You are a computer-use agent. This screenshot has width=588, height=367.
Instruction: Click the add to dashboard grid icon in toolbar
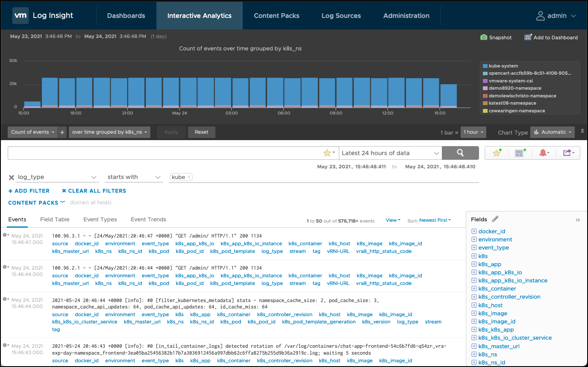[520, 153]
